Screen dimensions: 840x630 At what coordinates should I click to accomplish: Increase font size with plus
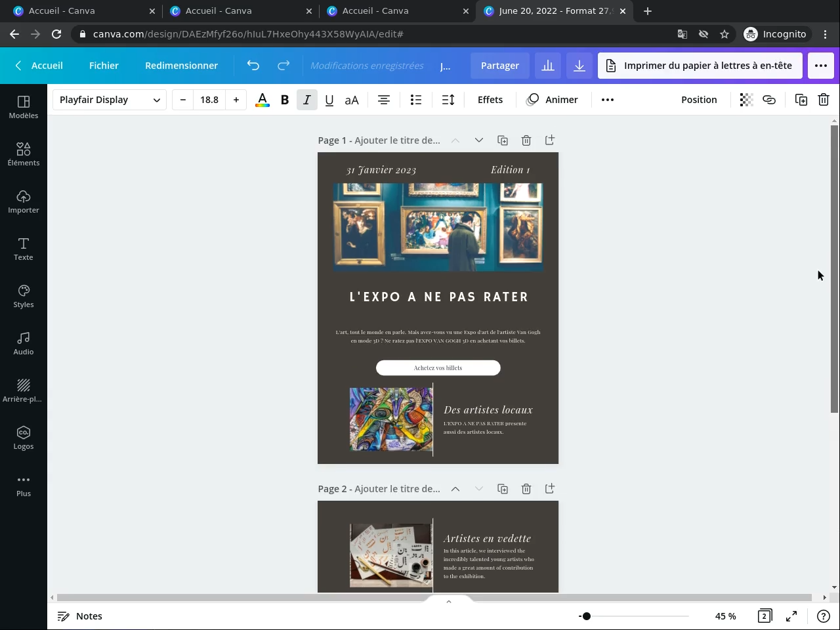pyautogui.click(x=236, y=100)
